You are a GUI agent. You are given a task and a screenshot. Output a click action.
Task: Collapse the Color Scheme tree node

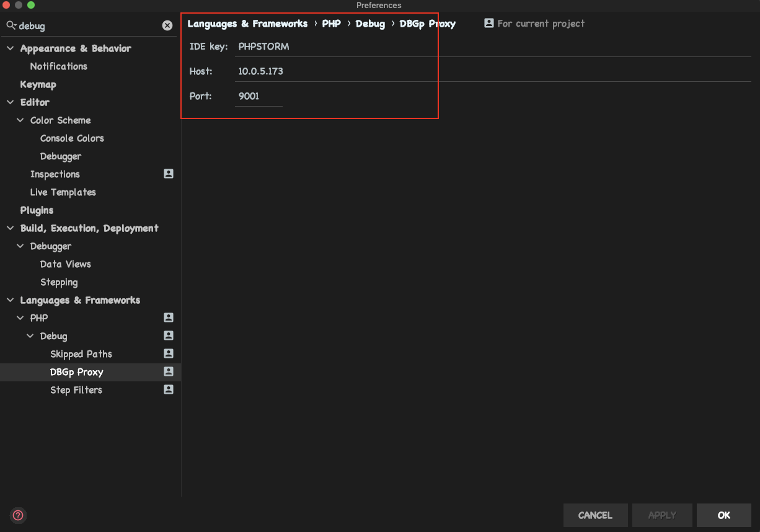(20, 120)
